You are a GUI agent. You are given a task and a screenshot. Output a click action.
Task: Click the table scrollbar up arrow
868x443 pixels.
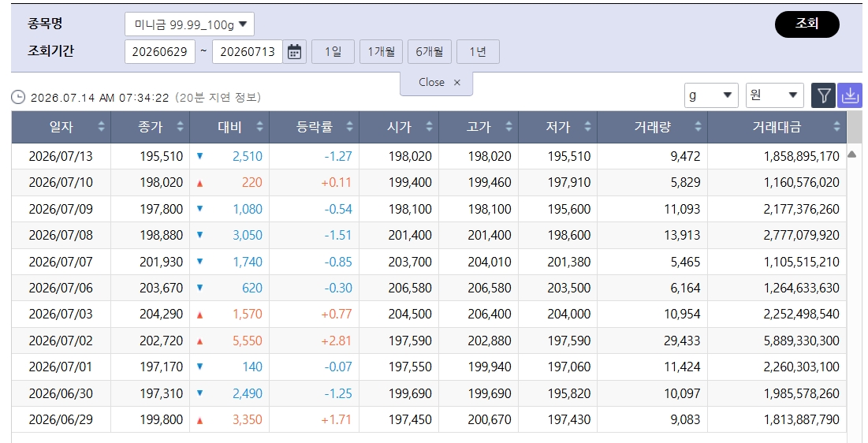coord(852,154)
